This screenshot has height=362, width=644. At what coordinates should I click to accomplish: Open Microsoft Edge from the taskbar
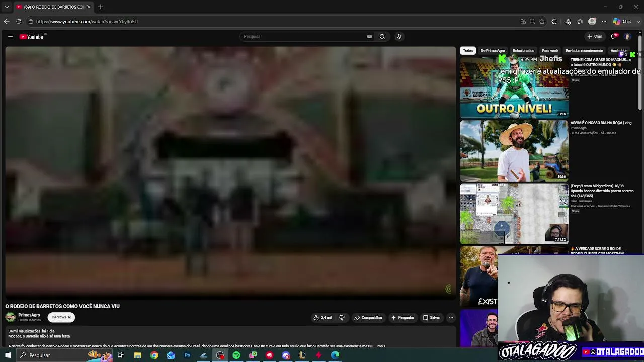point(335,355)
